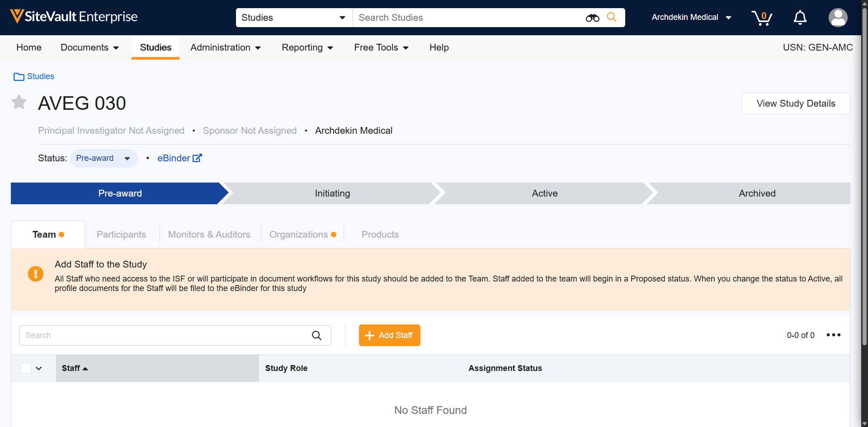Click the staff search magnifier icon
Screen dimensions: 868x427
tap(316, 335)
